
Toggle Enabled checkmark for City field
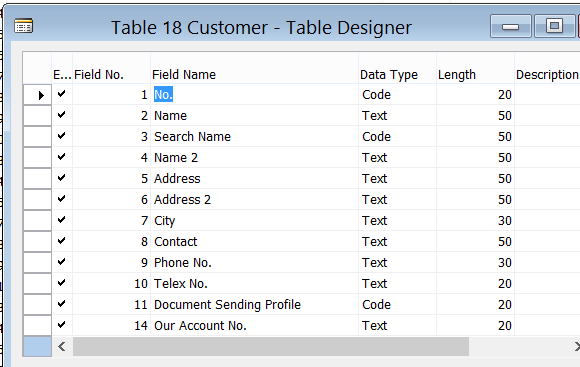tap(62, 220)
